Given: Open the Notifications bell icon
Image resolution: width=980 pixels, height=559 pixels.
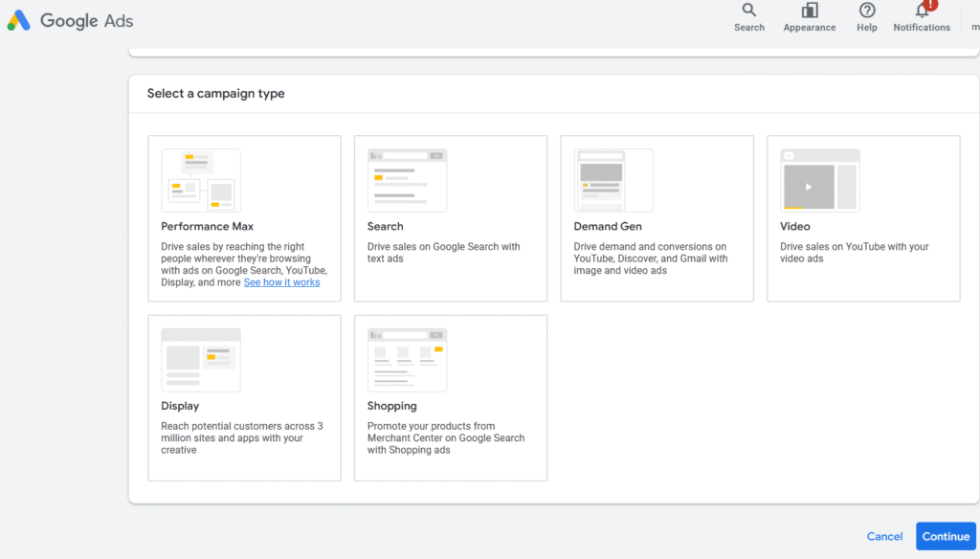Looking at the screenshot, I should coord(922,10).
